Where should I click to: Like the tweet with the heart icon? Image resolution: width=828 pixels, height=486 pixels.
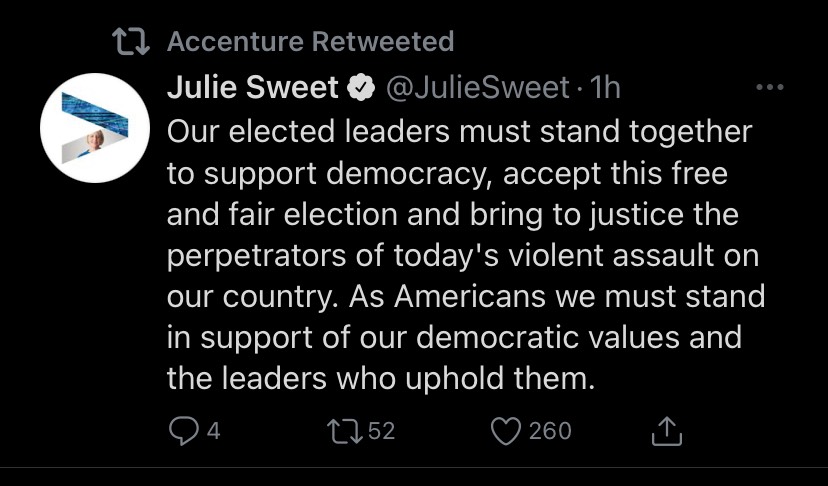[x=506, y=431]
